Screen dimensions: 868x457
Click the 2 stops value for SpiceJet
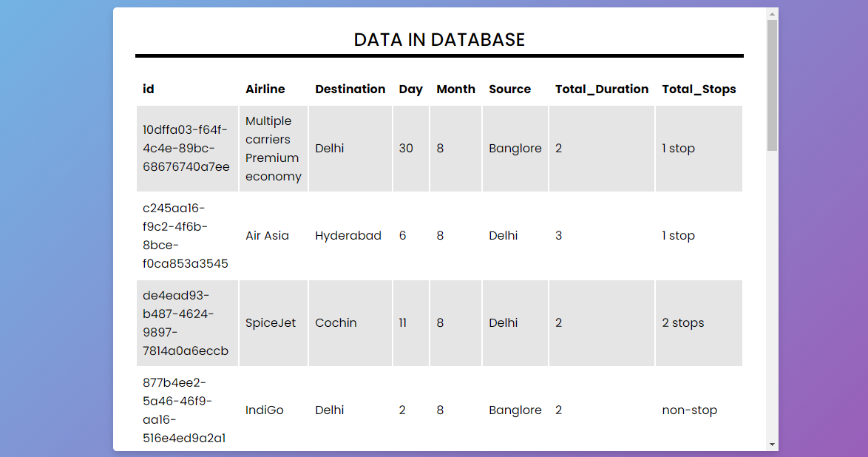click(x=682, y=323)
